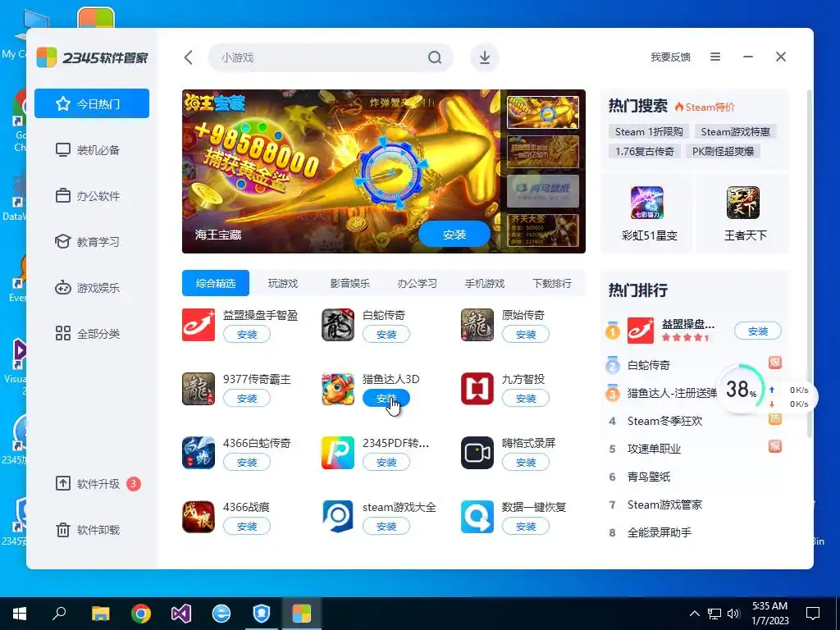Install 海王宝藏 from the banner

(454, 235)
